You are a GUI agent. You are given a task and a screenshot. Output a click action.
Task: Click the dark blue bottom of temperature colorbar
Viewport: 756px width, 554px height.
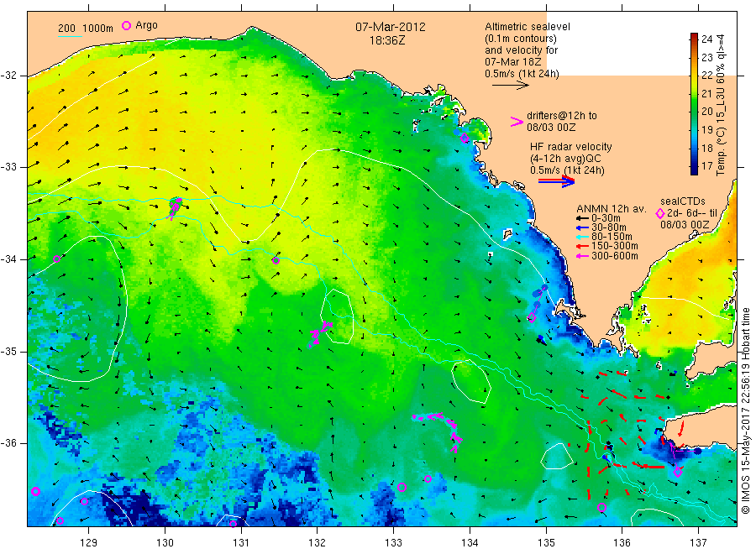point(694,170)
